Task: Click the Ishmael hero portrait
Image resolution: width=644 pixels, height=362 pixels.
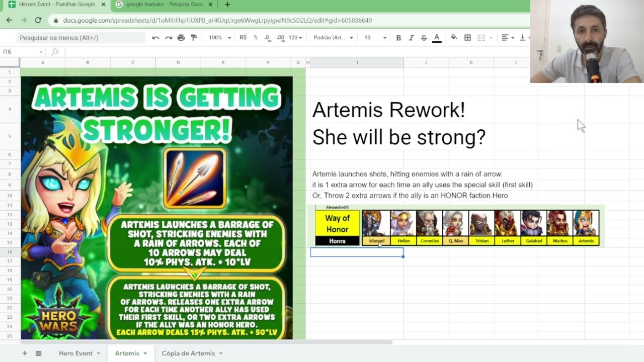Action: (x=376, y=223)
